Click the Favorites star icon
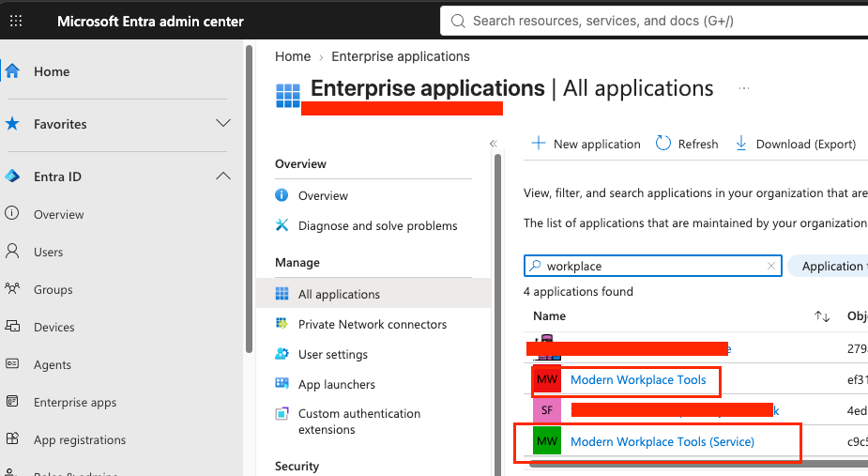Image resolution: width=868 pixels, height=476 pixels. [x=12, y=124]
